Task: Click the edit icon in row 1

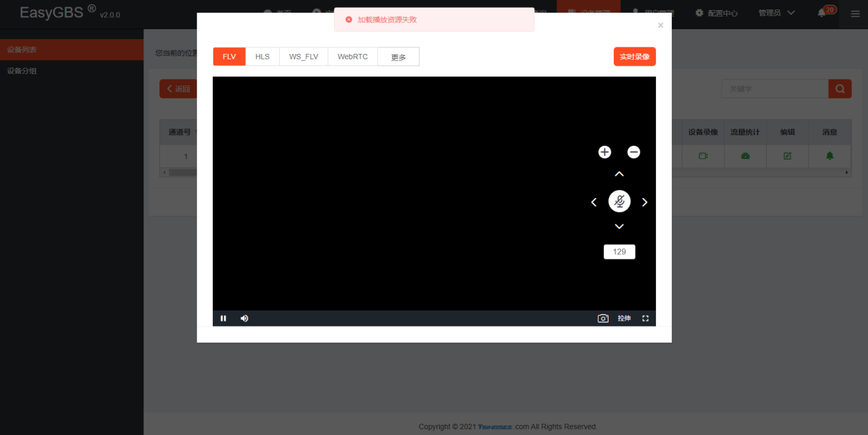Action: (x=787, y=156)
